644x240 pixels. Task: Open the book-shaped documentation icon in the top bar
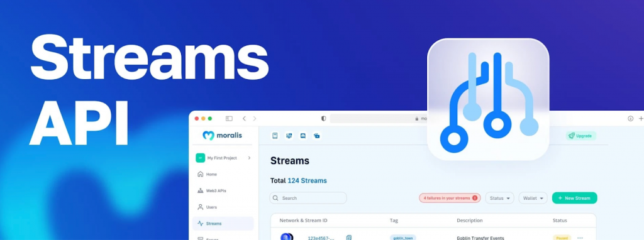point(275,135)
